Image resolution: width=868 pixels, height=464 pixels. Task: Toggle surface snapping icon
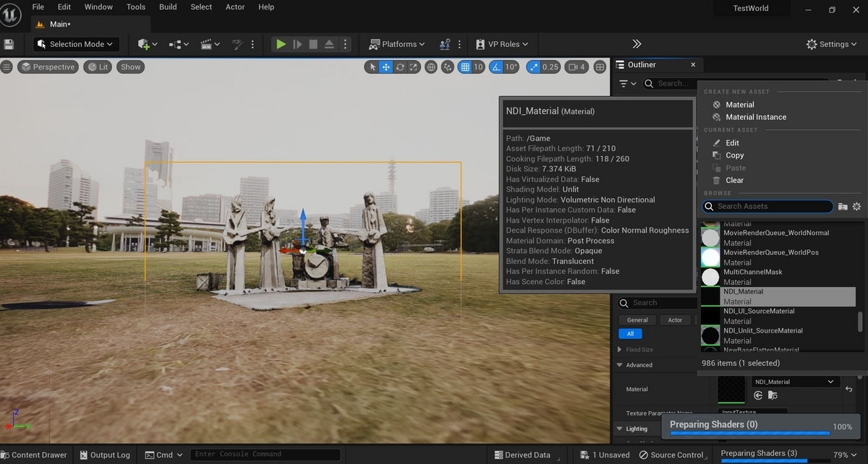pos(448,67)
